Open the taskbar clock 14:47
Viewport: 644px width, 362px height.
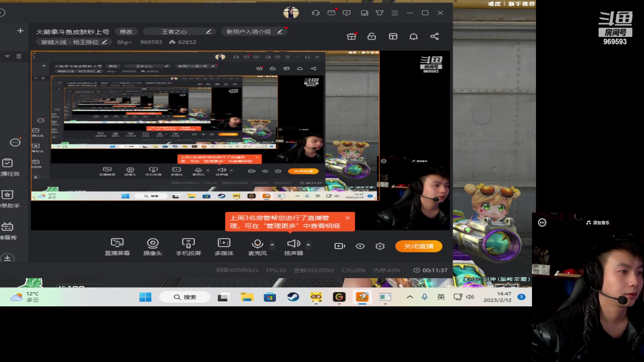[497, 297]
